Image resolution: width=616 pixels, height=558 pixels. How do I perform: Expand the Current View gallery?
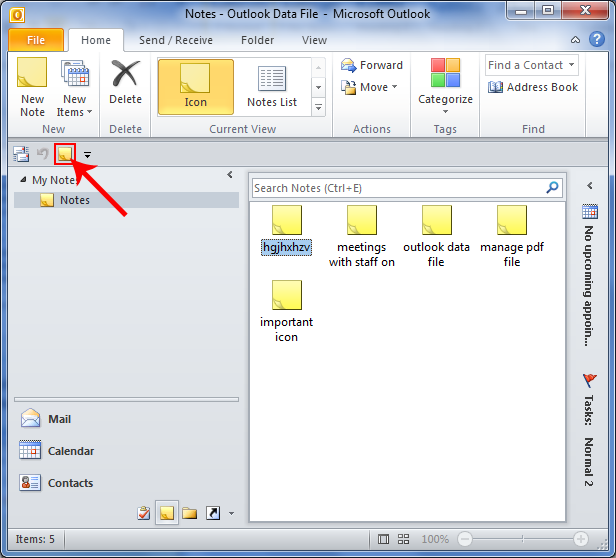click(319, 107)
